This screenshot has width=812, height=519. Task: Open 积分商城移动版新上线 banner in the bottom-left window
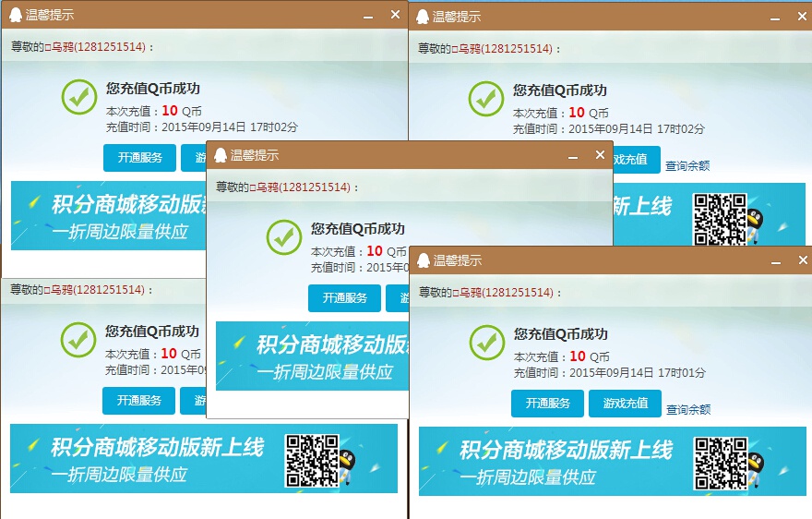click(x=204, y=458)
